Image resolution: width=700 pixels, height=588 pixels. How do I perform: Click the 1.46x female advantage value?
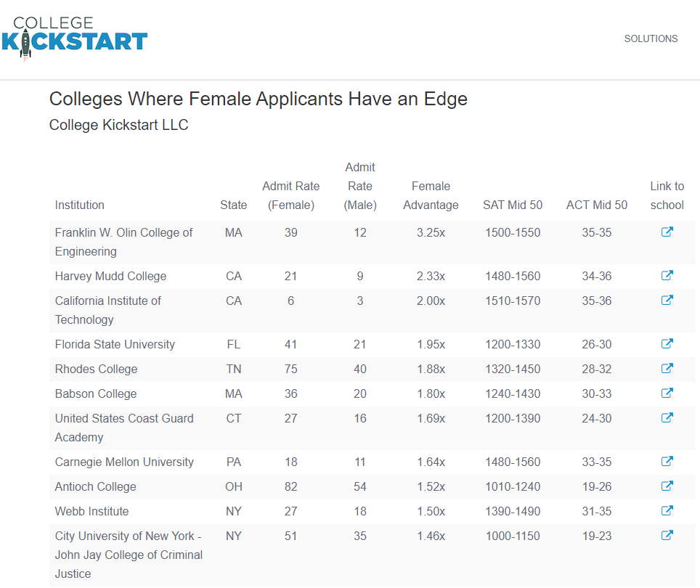click(x=431, y=536)
